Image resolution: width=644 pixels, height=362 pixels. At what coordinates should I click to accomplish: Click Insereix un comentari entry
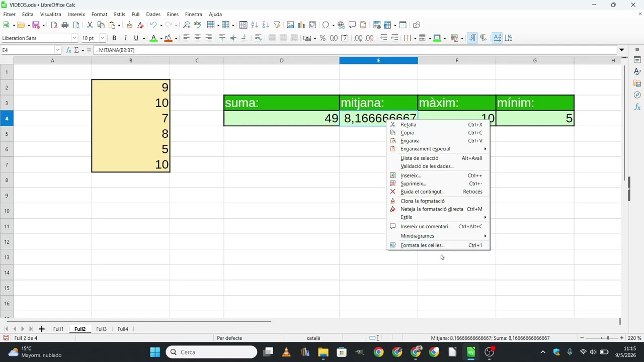pos(438,226)
